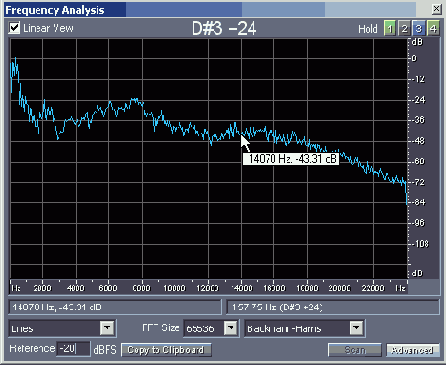The image size is (446, 365).
Task: Click the 14070 Hz tooltip label
Action: click(x=291, y=159)
